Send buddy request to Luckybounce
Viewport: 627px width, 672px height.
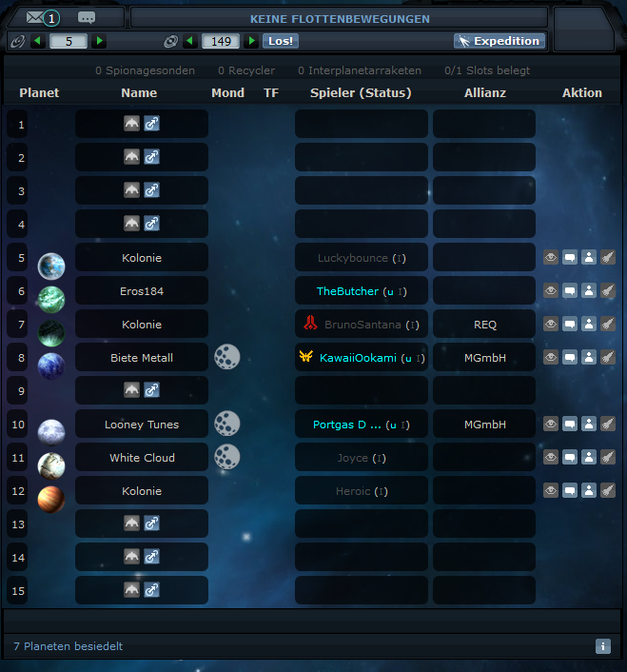pos(589,257)
